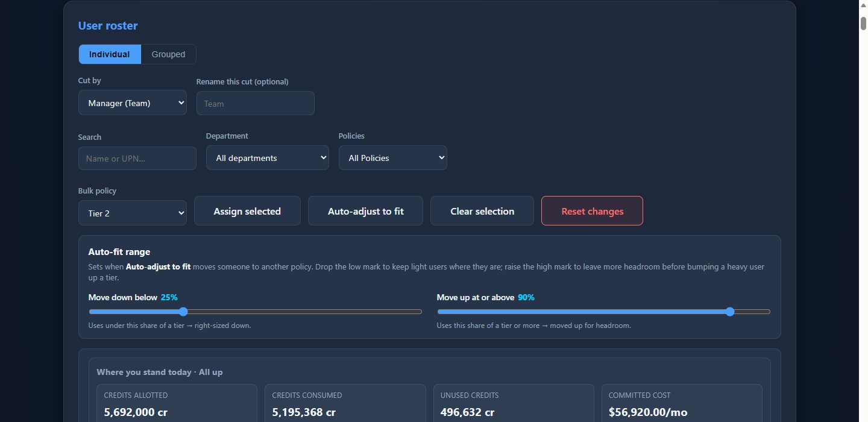The width and height of the screenshot is (868, 422).
Task: Open the Bulk policy Tier 2 dropdown
Action: tap(133, 213)
